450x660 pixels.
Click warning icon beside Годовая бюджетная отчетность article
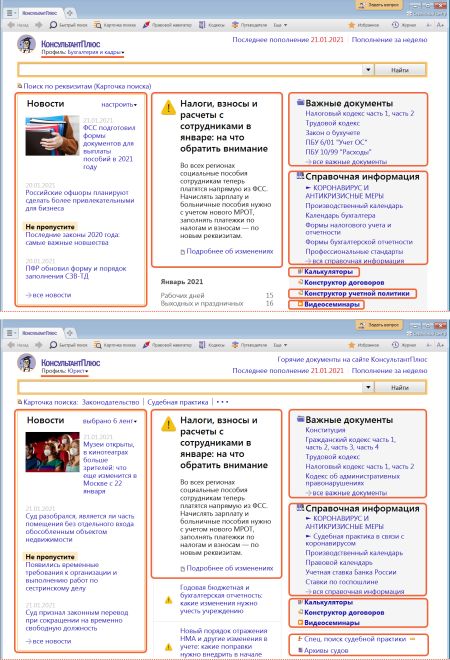pos(168,599)
